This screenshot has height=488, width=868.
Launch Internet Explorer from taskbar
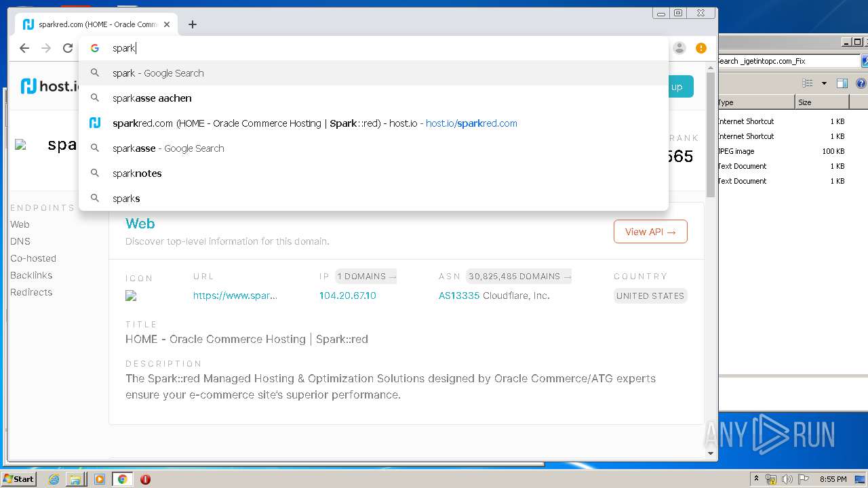pos(54,479)
